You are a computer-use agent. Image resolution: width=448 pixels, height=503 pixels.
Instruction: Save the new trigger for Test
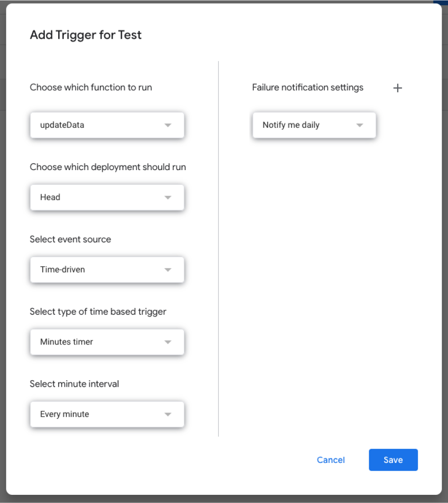point(393,460)
